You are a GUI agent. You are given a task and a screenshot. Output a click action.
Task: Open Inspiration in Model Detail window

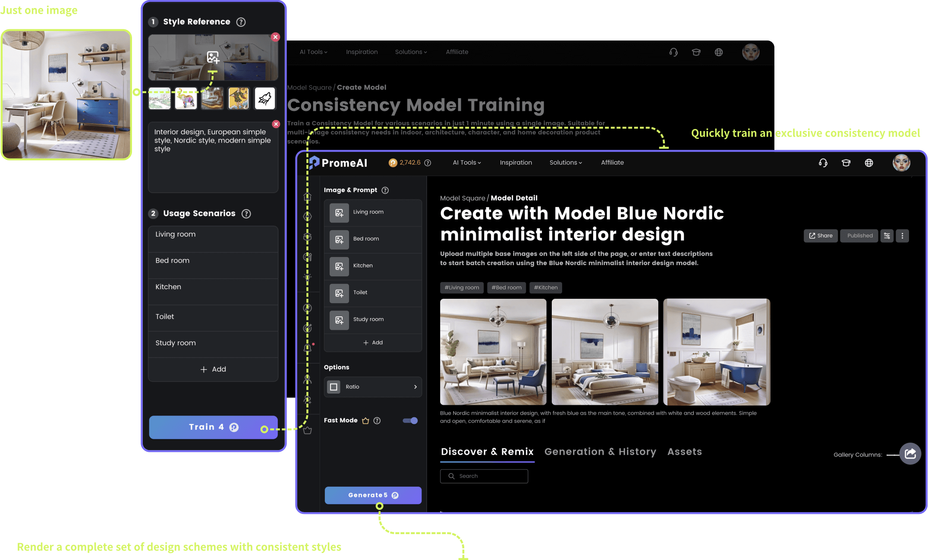point(516,163)
